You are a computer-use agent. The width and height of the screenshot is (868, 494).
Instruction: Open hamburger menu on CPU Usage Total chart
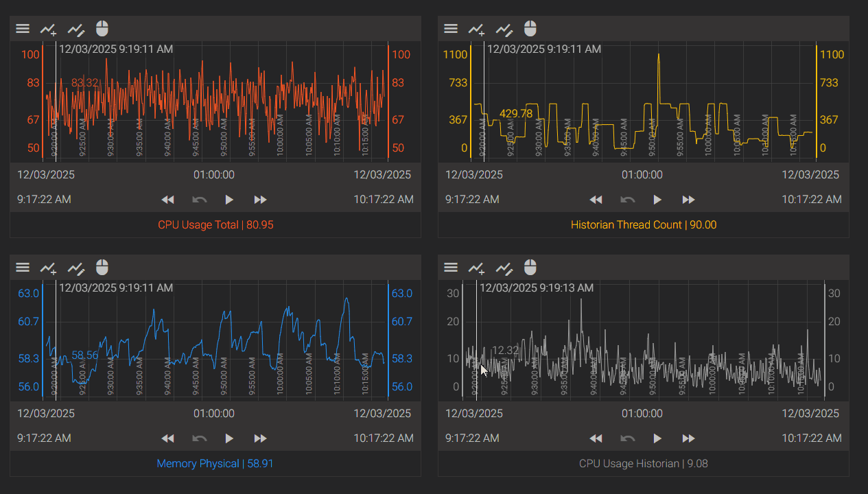coord(23,29)
